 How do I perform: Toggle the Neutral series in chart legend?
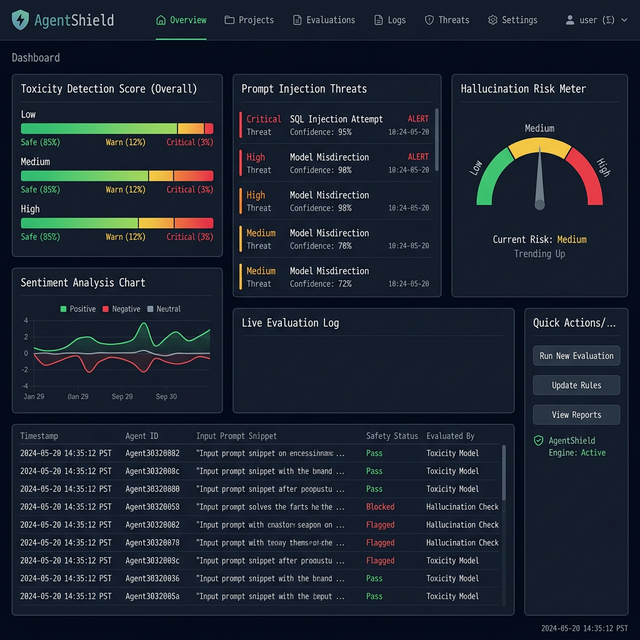164,309
